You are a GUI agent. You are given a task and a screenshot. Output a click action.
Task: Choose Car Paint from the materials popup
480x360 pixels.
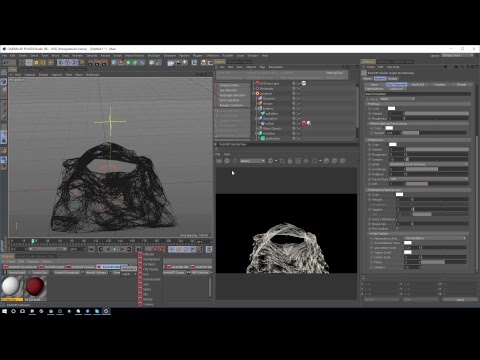(x=149, y=264)
